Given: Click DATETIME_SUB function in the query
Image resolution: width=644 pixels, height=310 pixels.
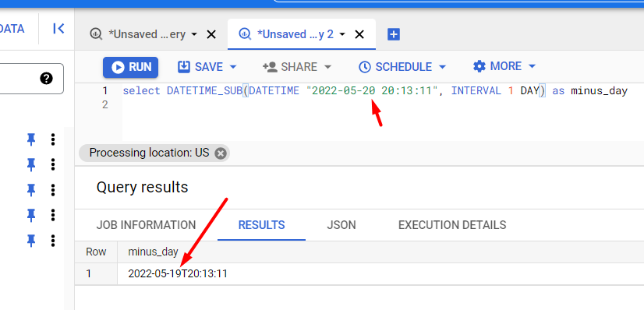Looking at the screenshot, I should 204,91.
